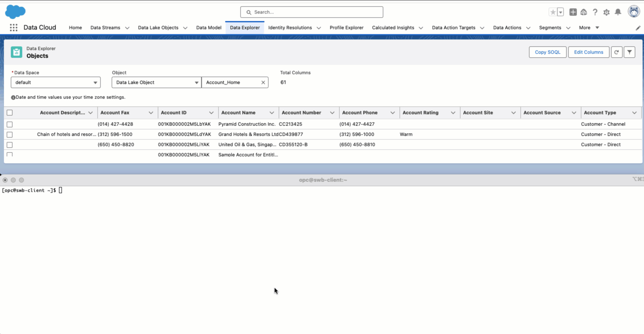Expand the Data Lake Objects tab chevron
Screen dimensions: 644x334
pos(185,28)
